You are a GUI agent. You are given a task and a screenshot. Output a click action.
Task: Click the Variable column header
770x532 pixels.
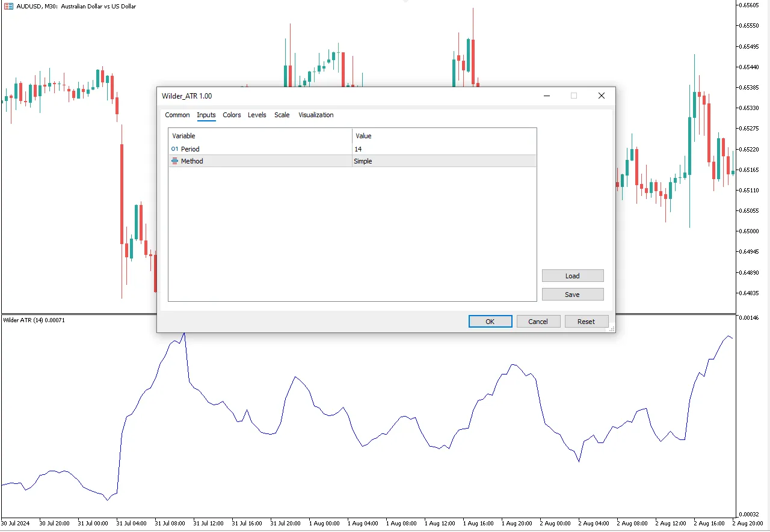(260, 136)
